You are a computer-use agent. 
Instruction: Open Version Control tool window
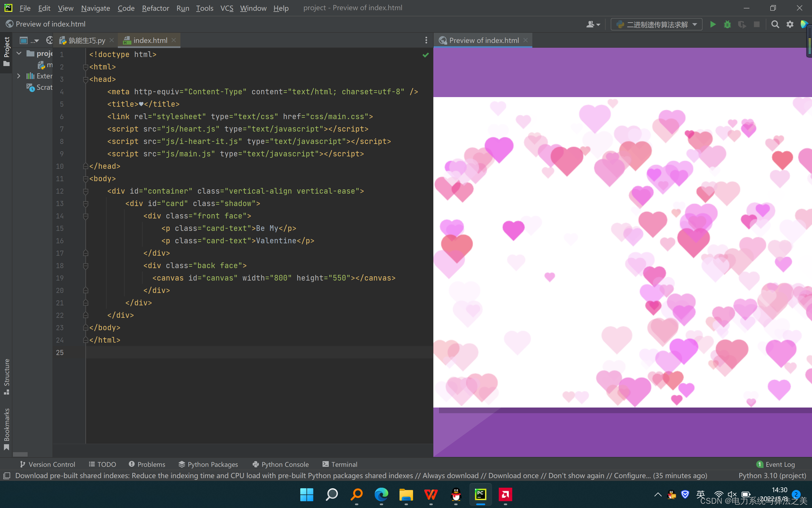47,464
